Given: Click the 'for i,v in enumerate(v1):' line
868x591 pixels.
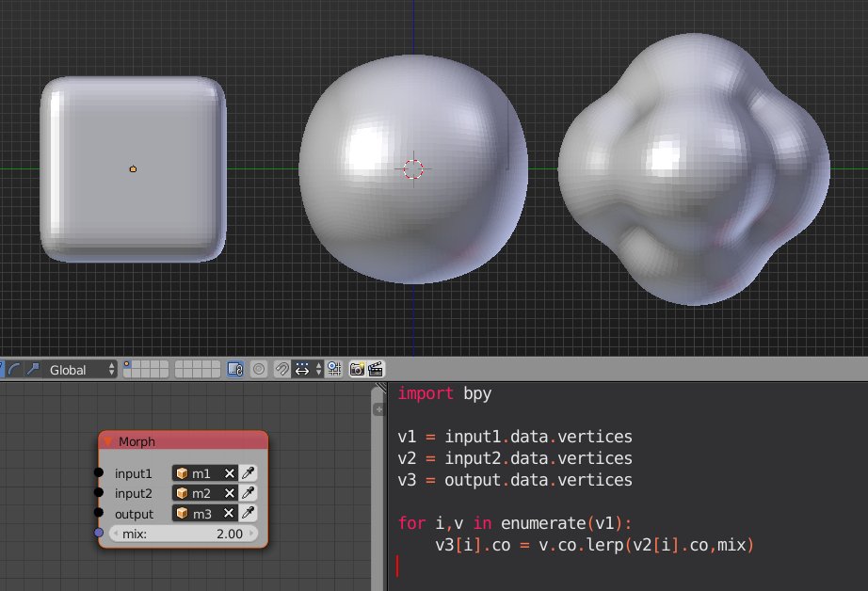Looking at the screenshot, I should point(515,523).
